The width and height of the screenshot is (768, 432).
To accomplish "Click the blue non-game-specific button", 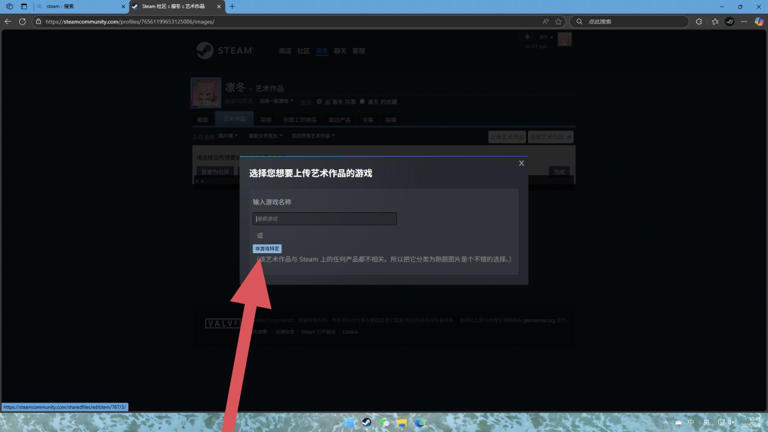I will pyautogui.click(x=267, y=249).
